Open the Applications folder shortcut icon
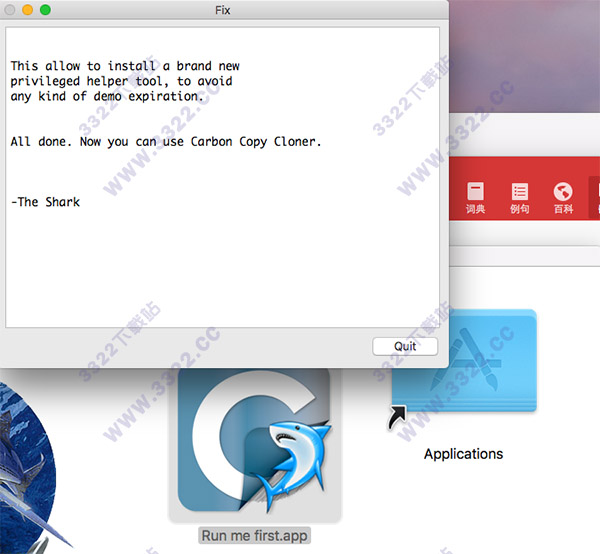 (x=464, y=362)
